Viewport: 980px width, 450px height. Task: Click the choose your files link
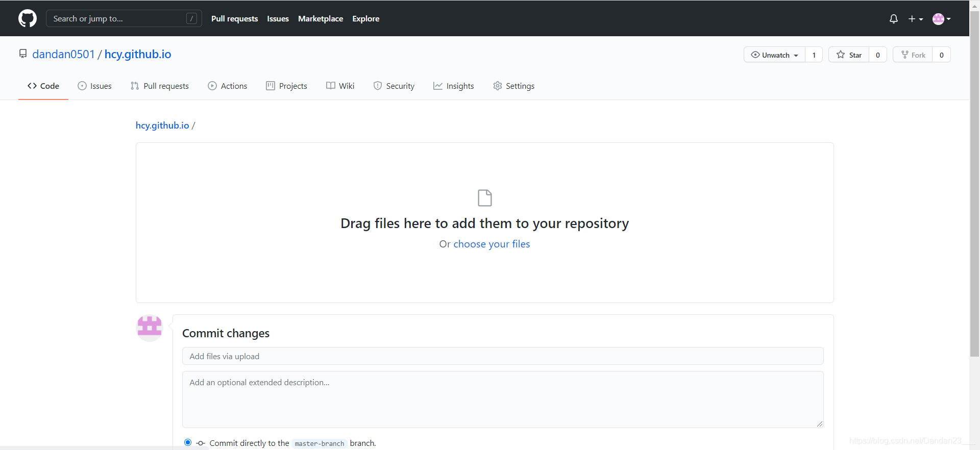[x=492, y=244]
